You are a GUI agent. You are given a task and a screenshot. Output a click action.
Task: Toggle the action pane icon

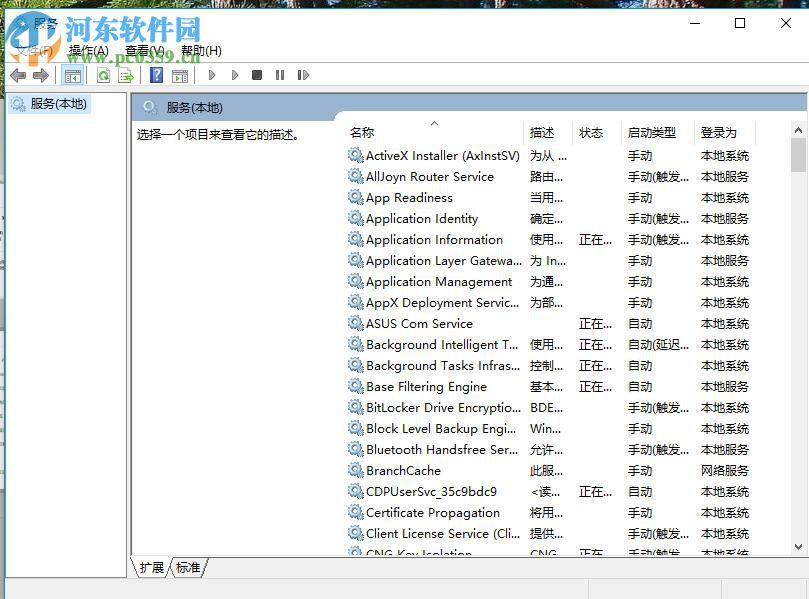(181, 75)
